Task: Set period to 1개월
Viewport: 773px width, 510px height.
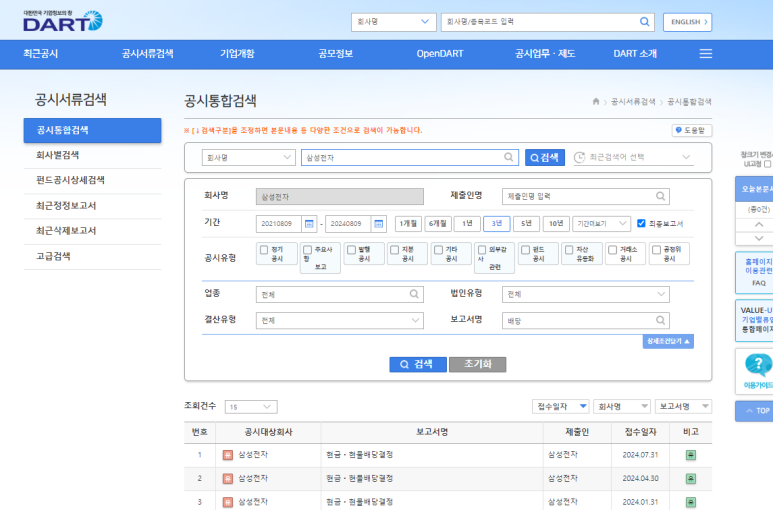Action: 408,224
